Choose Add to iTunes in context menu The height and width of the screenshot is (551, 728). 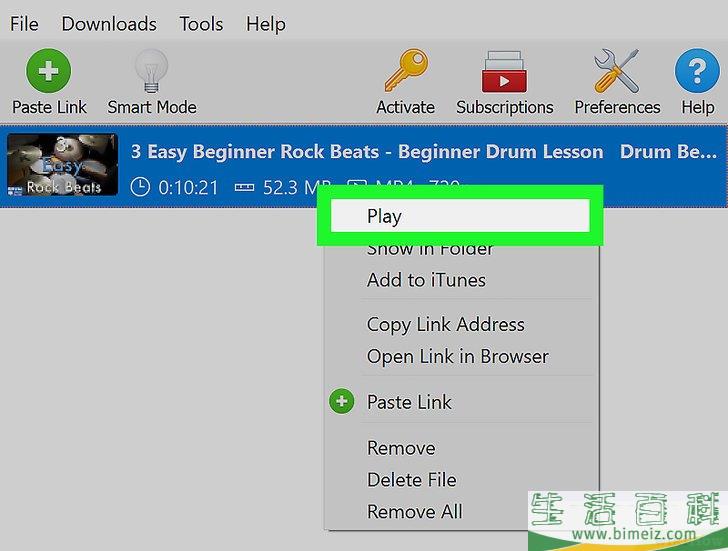pos(426,280)
